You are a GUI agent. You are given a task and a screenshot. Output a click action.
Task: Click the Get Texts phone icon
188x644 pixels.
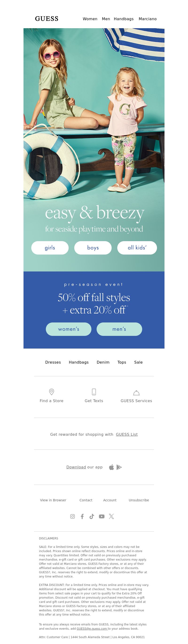pos(94,392)
